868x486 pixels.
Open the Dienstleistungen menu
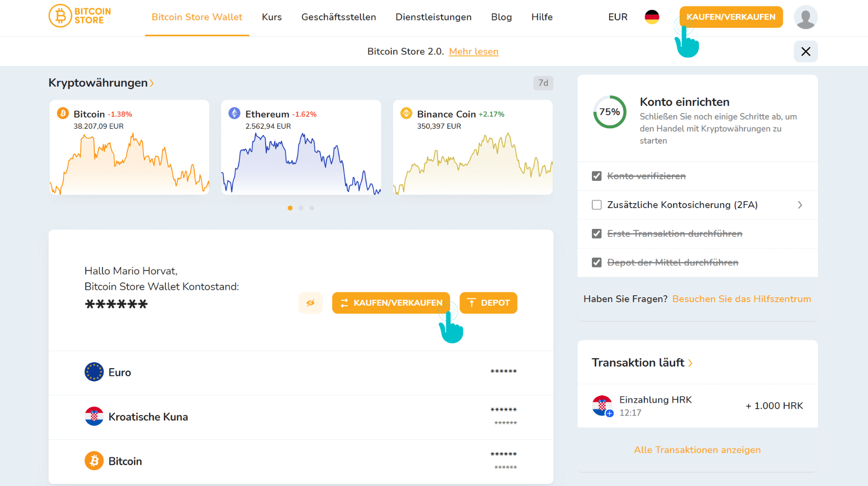point(433,17)
